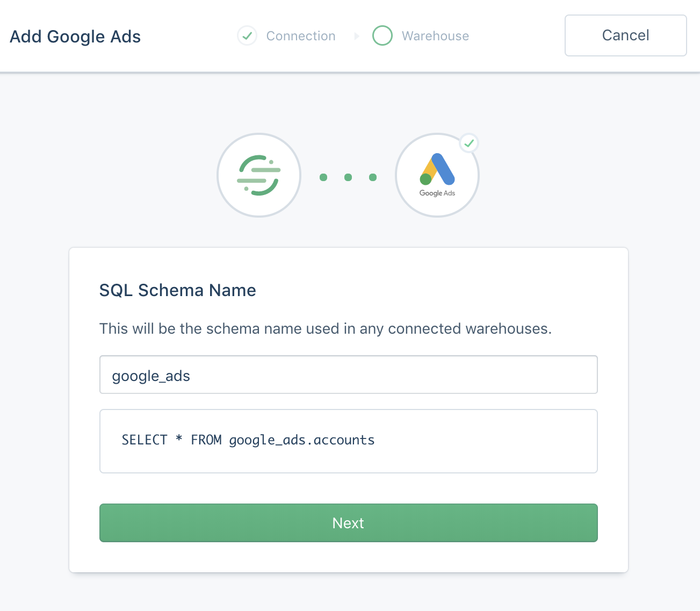Click inside the google_ads schema name field
The height and width of the screenshot is (611, 700).
click(348, 375)
